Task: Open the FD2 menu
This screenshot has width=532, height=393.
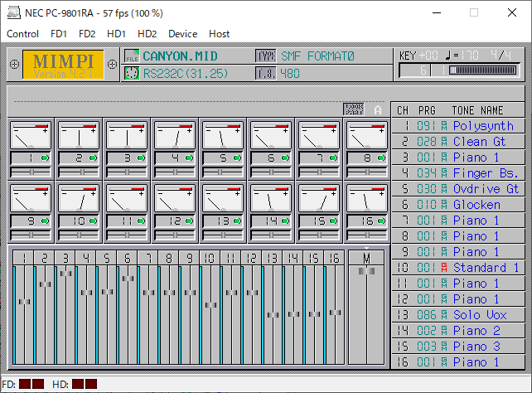Action: (87, 34)
